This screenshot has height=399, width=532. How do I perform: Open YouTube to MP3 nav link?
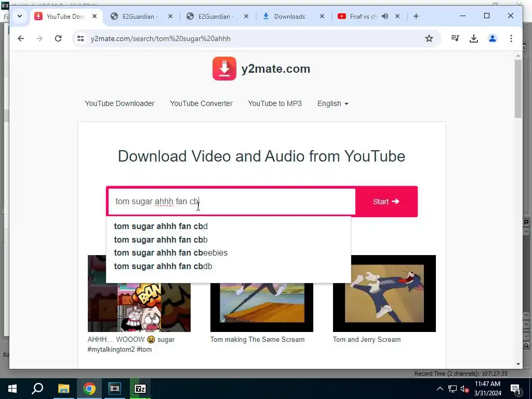275,103
